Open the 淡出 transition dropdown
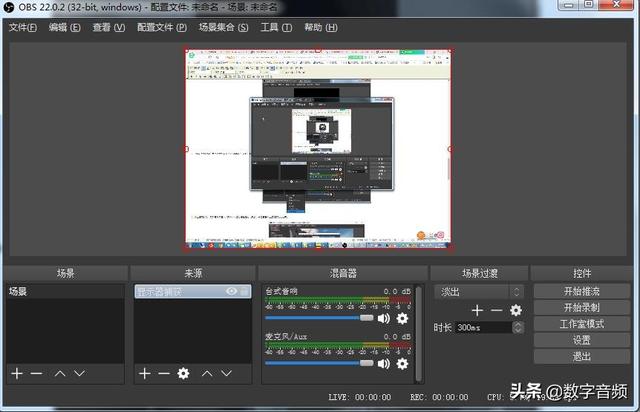 pos(479,292)
